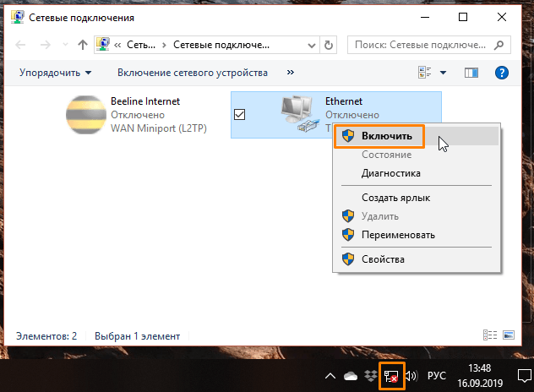Viewport: 534px width, 392px height.
Task: Choose Переименовать in context menu
Action: pos(417,235)
